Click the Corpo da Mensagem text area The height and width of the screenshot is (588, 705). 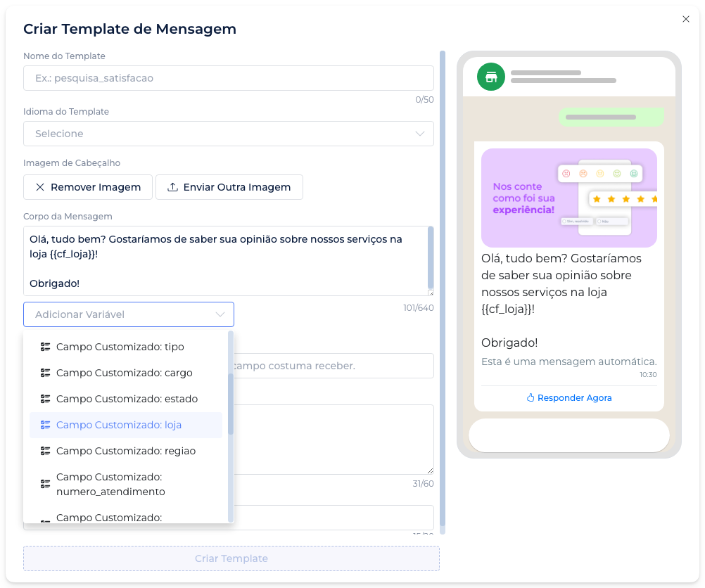pos(224,260)
